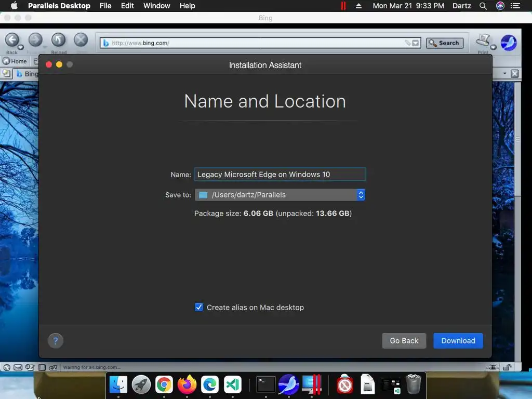Open Notification Center in menu bar

click(x=515, y=6)
